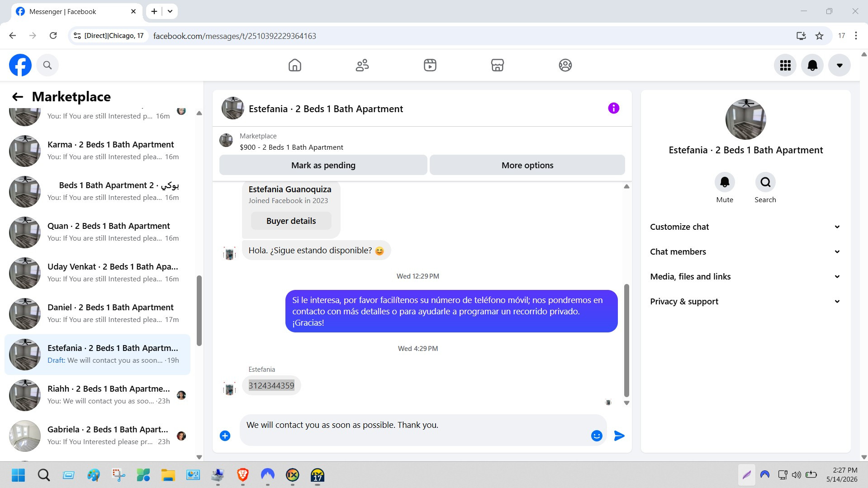Click large listing photo in info panel
Screen dimensions: 868x488
point(745,119)
